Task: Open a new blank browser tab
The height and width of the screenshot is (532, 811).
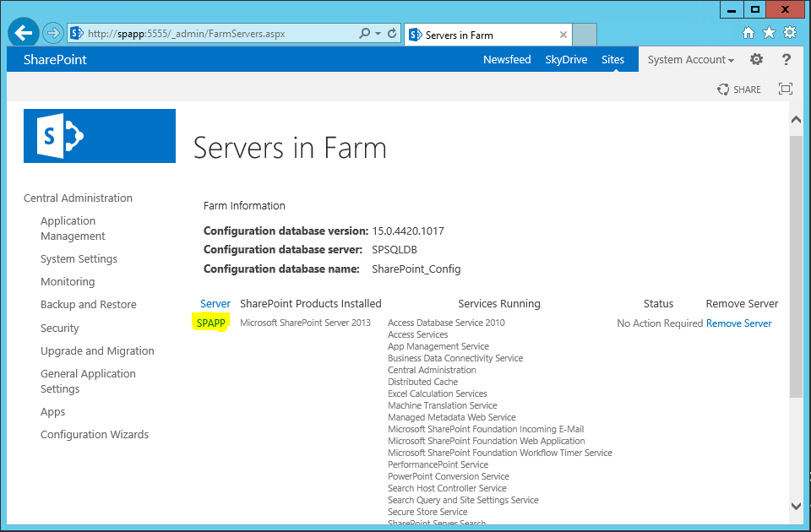Action: (x=585, y=35)
